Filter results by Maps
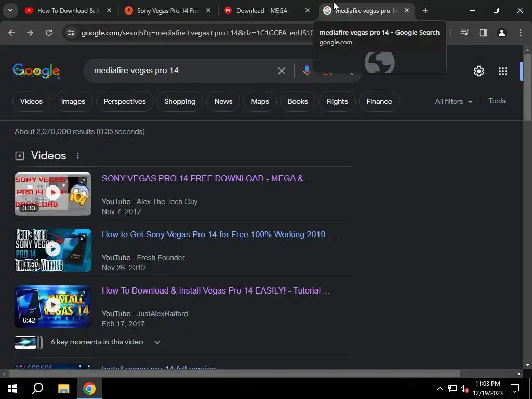The image size is (532, 399). pyautogui.click(x=260, y=101)
